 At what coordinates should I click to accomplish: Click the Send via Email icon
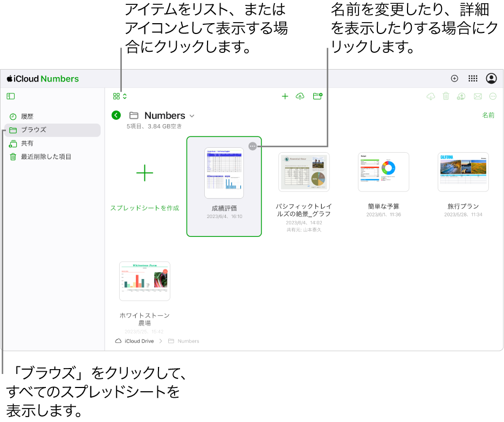click(x=478, y=96)
